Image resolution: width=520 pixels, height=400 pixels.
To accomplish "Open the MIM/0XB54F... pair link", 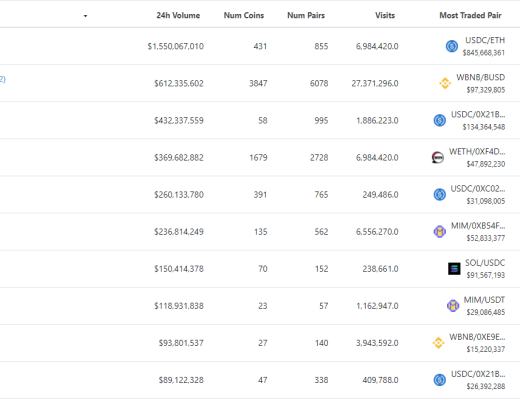I will [478, 226].
